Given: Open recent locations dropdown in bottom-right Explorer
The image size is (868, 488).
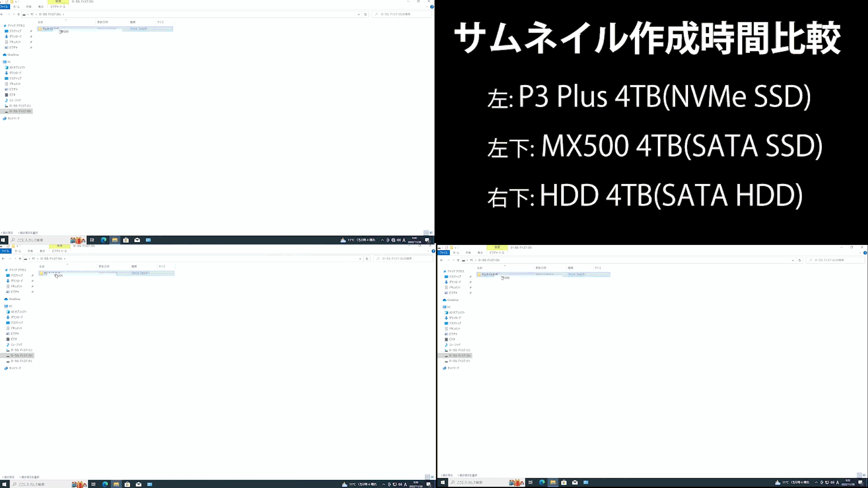Looking at the screenshot, I should coord(453,260).
